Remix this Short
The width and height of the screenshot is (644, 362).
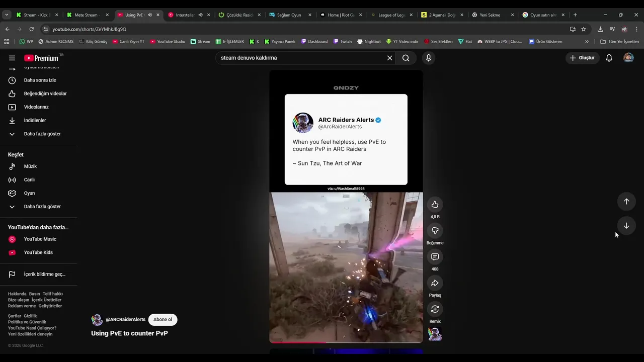(435, 309)
